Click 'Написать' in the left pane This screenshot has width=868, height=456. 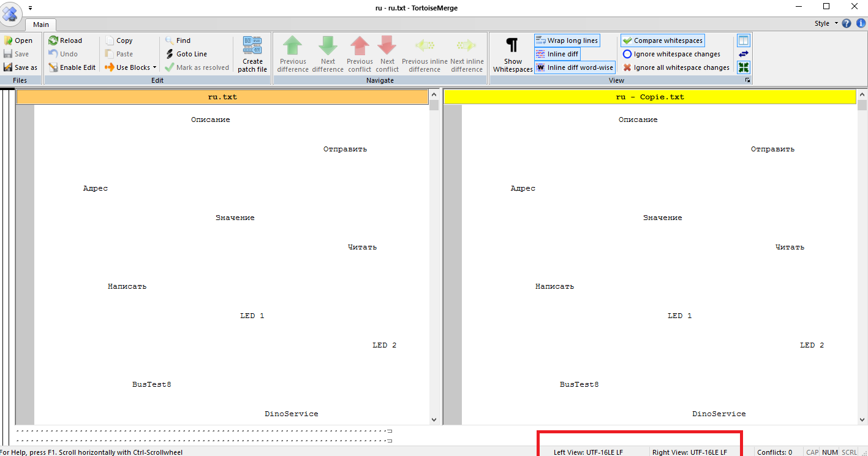tap(127, 286)
